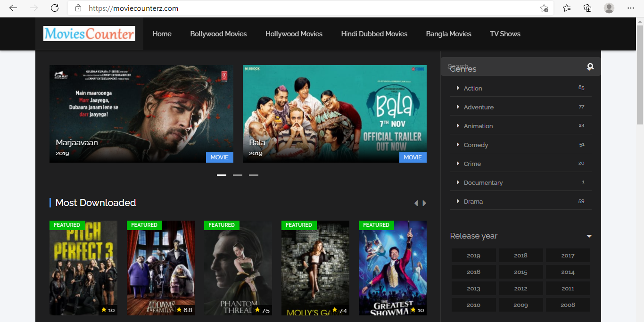
Task: Browse the Crime genre link
Action: [472, 164]
